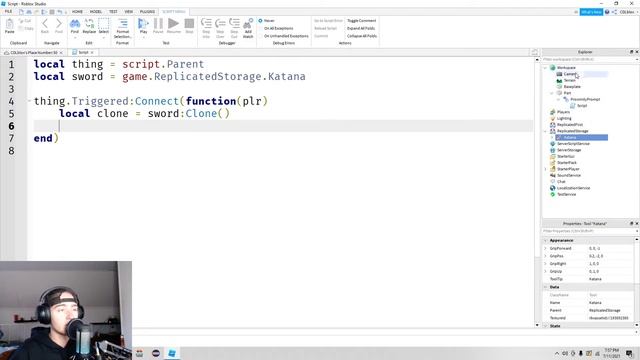The height and width of the screenshot is (360, 640).
Task: Click the ToolTip value Katana field
Action: coord(610,279)
